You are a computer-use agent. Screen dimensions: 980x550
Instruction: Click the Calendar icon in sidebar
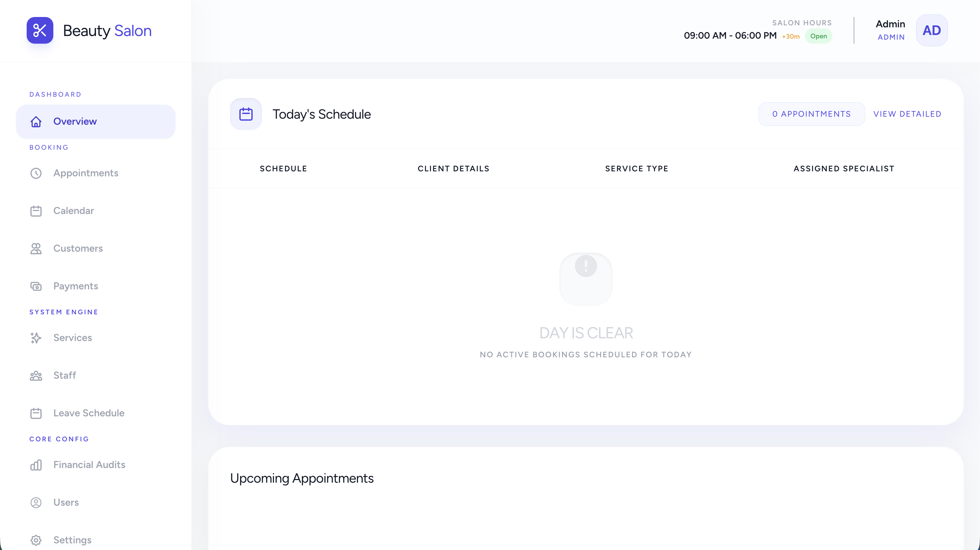click(36, 211)
